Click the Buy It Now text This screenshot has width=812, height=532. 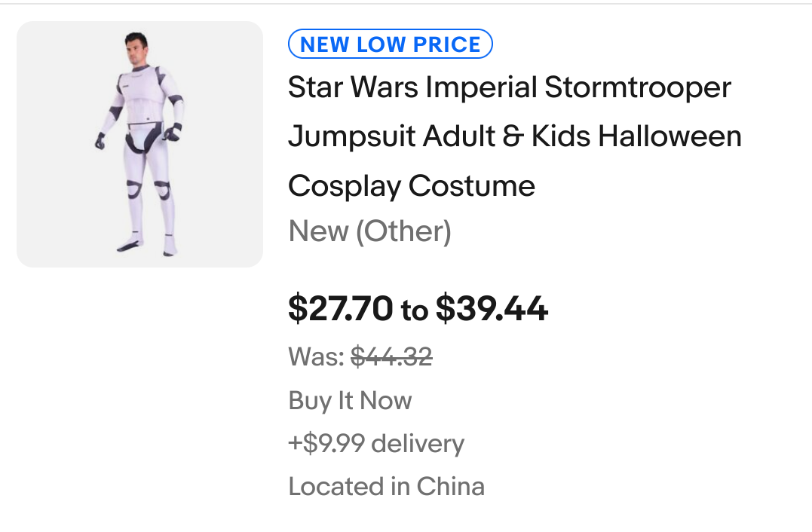(x=350, y=400)
